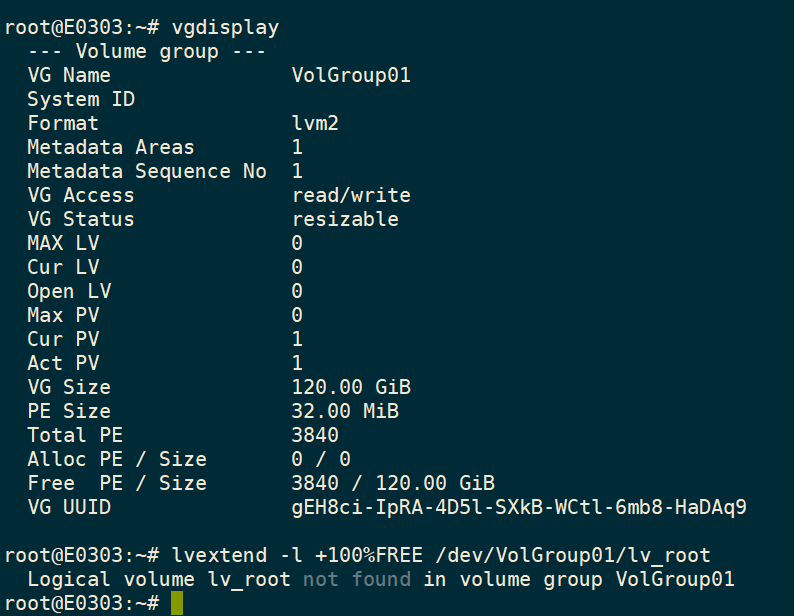Select the lvm2 Format value
794x616 pixels.
click(x=315, y=123)
